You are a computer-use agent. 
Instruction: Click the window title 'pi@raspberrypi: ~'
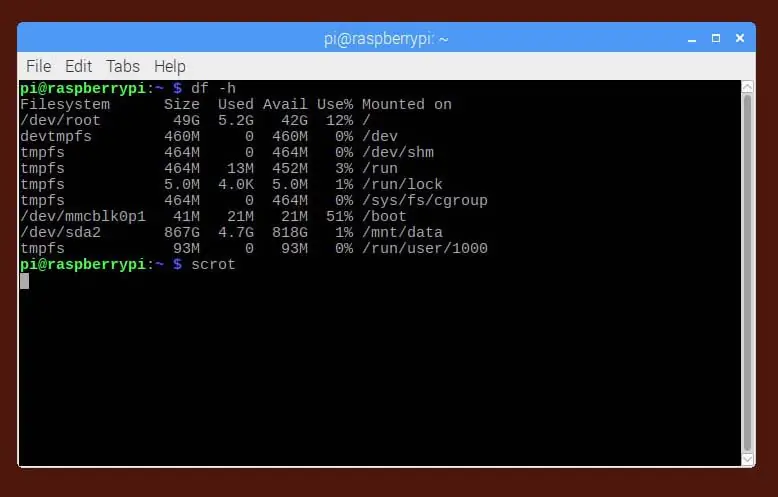(386, 39)
